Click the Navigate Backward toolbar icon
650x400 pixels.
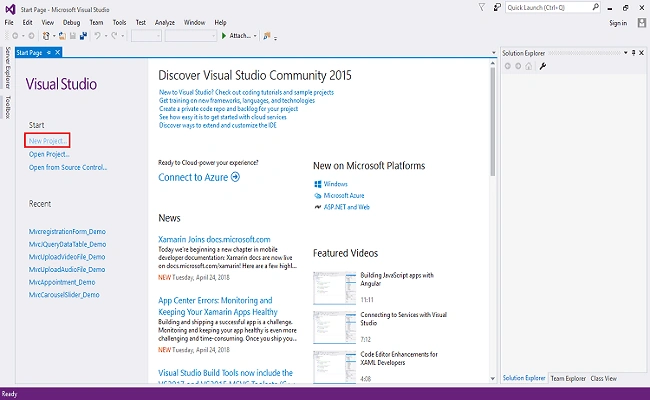[15, 36]
